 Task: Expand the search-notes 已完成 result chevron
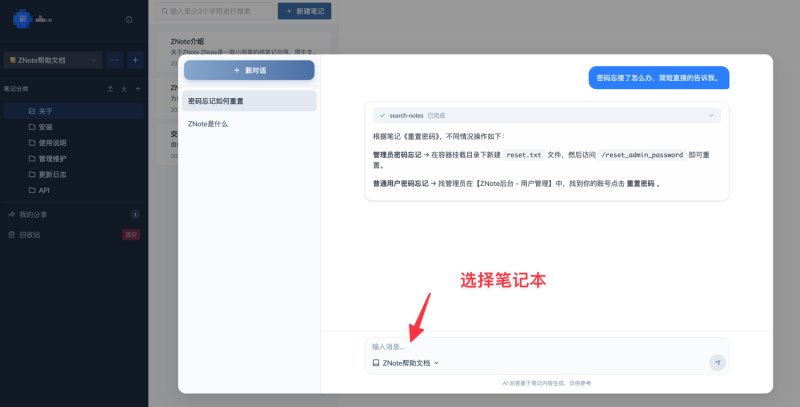click(x=711, y=116)
